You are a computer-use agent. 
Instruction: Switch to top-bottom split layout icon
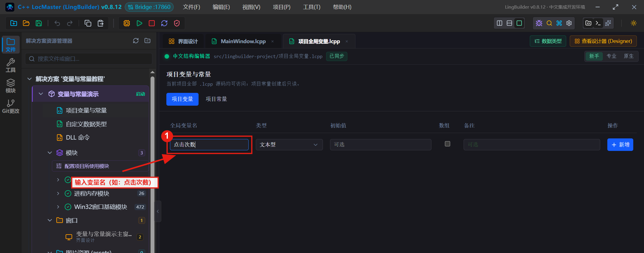[510, 23]
